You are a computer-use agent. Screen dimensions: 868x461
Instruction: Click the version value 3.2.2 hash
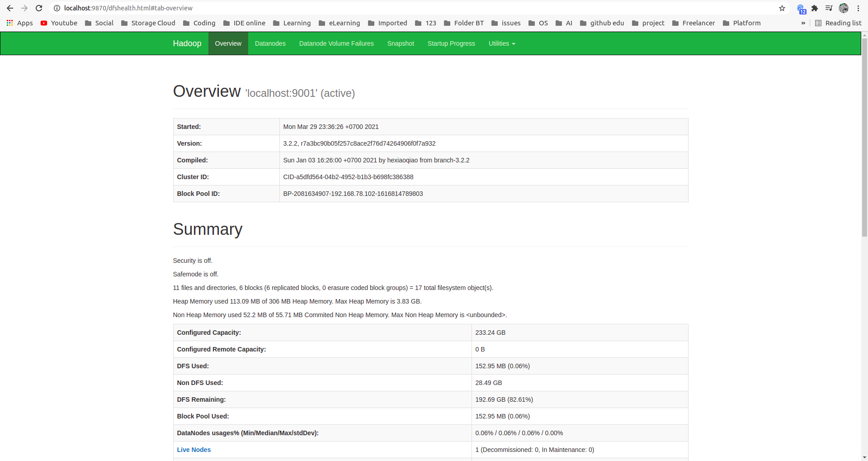click(359, 143)
